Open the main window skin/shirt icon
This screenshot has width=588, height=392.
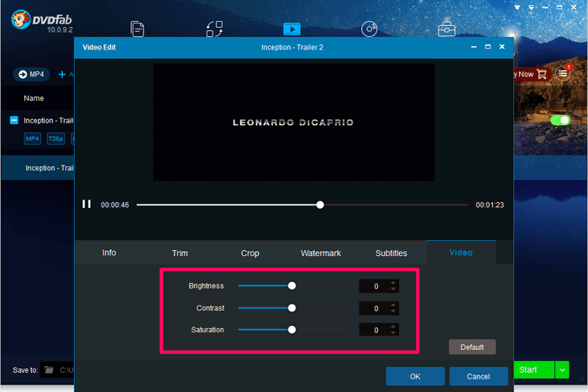(x=517, y=7)
